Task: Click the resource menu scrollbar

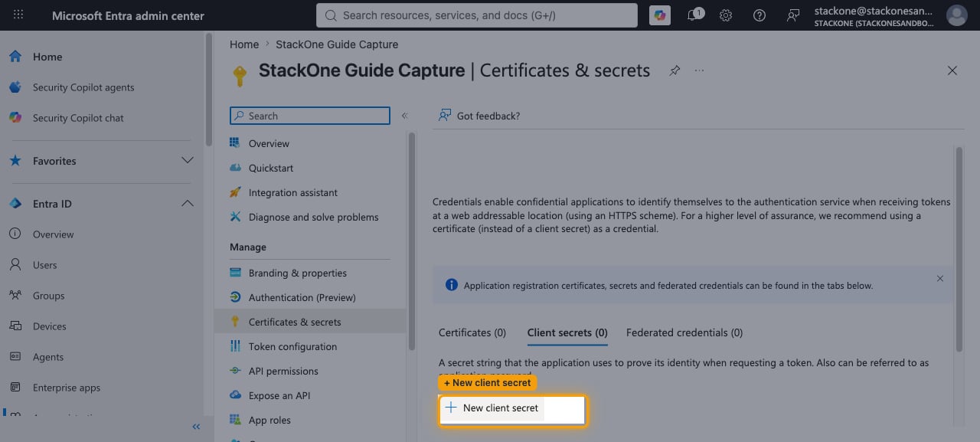Action: (412, 241)
